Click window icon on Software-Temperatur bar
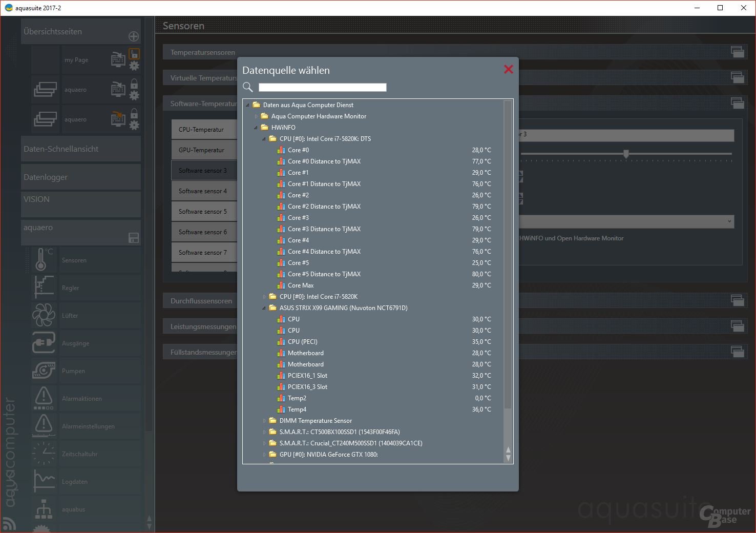The width and height of the screenshot is (756, 533). [737, 103]
